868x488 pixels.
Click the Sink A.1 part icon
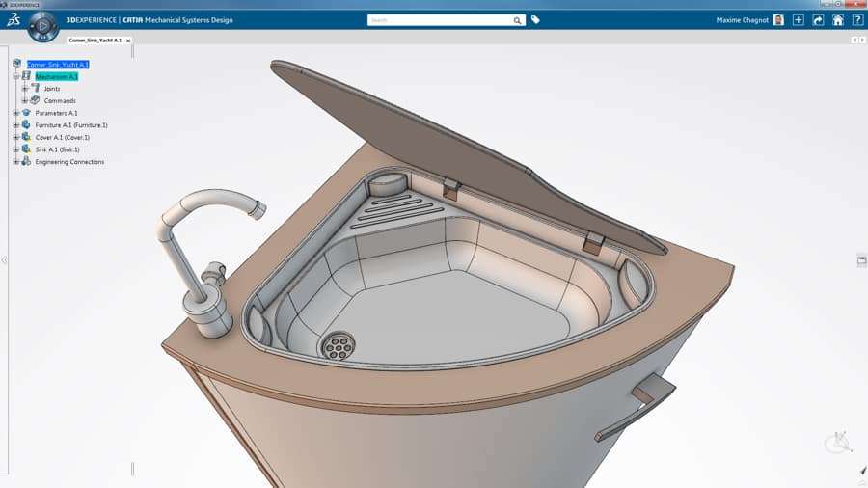[x=26, y=149]
